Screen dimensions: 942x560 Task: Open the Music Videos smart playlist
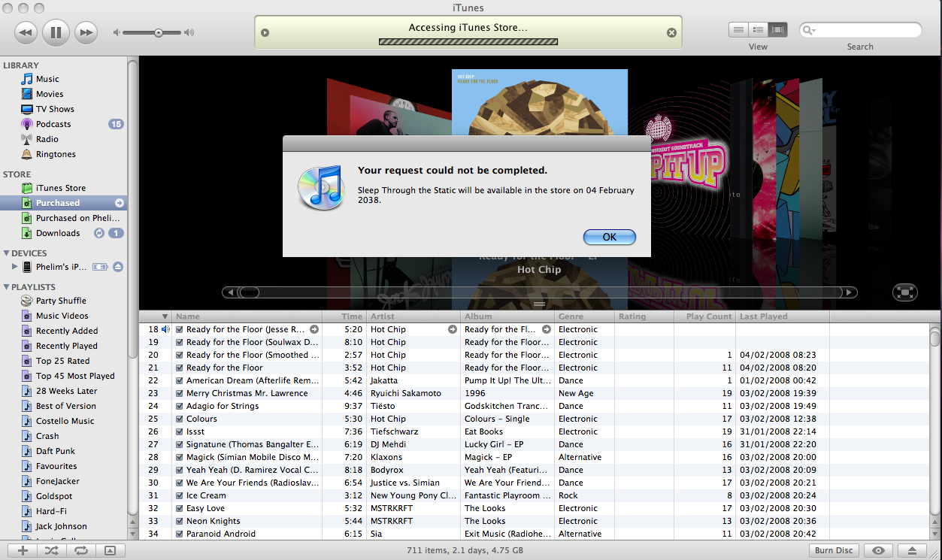point(62,316)
